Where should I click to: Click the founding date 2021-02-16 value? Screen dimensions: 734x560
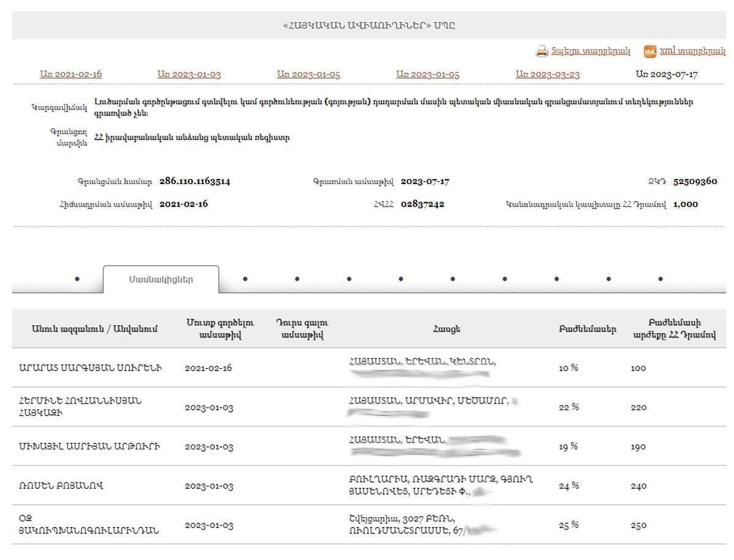pyautogui.click(x=183, y=204)
